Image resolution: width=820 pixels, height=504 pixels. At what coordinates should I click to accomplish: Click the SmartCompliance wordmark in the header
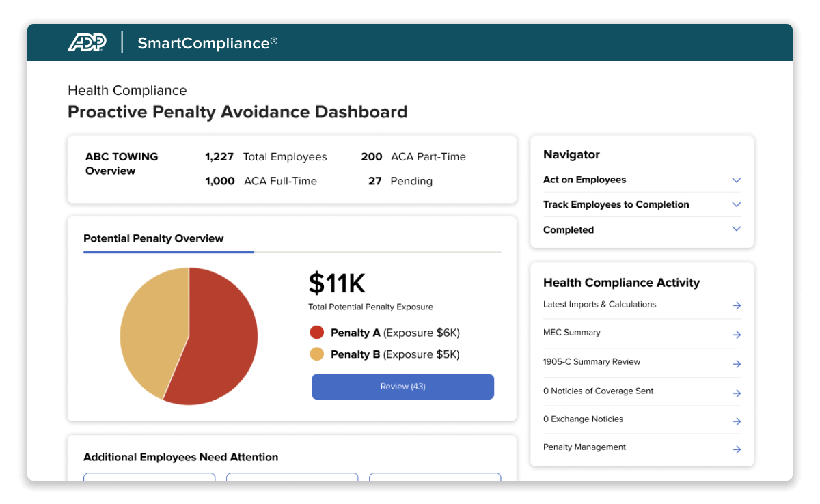(207, 42)
